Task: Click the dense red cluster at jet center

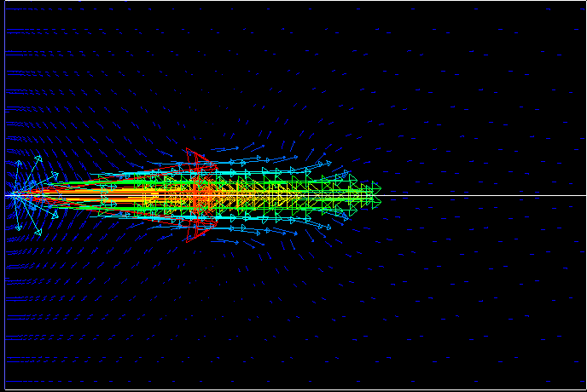Action: click(x=199, y=196)
